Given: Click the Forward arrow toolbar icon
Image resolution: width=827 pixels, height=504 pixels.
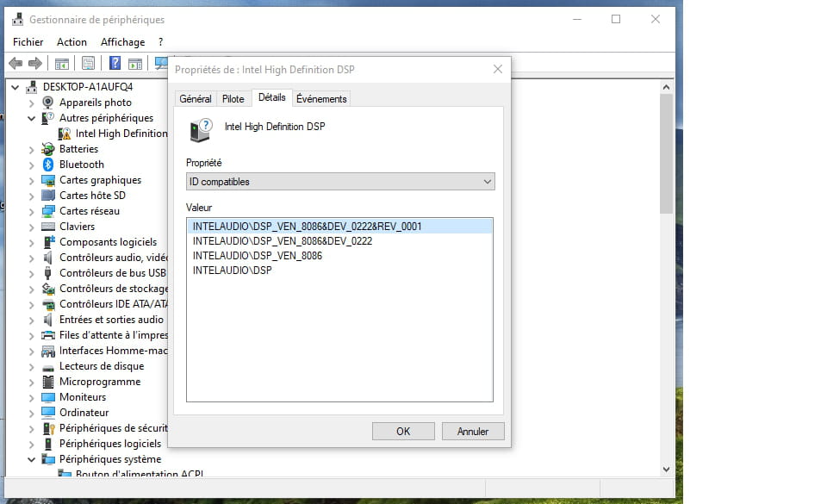Looking at the screenshot, I should click(35, 63).
